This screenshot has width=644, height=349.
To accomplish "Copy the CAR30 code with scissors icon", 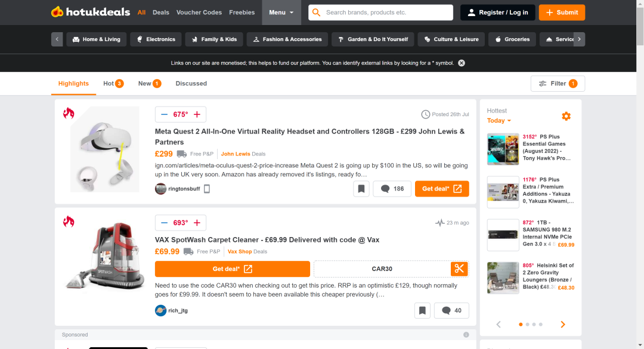I will (x=459, y=269).
